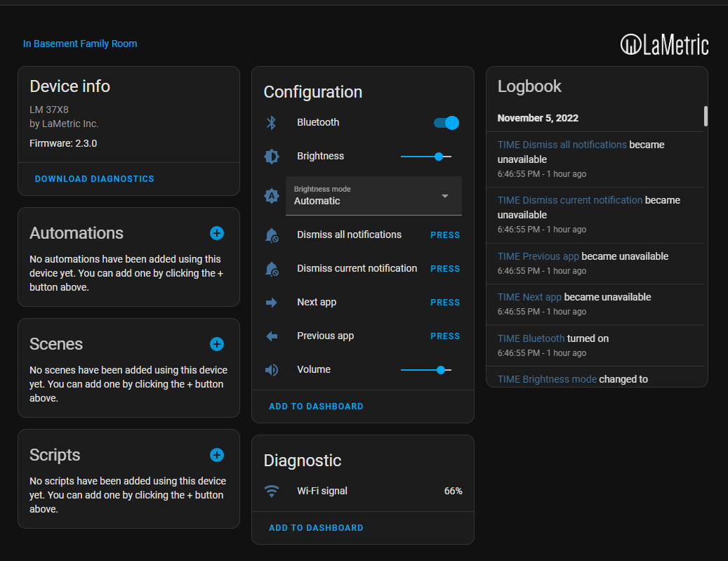Click the Volume speaker icon
The width and height of the screenshot is (728, 561).
point(272,370)
